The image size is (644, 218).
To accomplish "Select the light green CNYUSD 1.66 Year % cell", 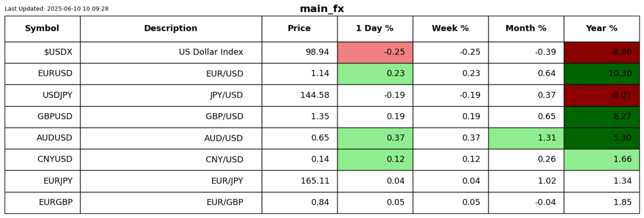I will [602, 160].
